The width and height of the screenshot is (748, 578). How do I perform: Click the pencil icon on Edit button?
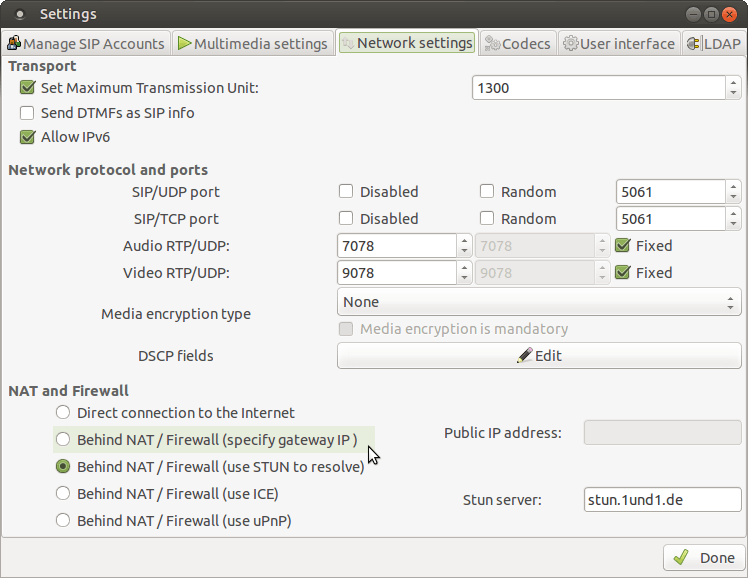524,355
